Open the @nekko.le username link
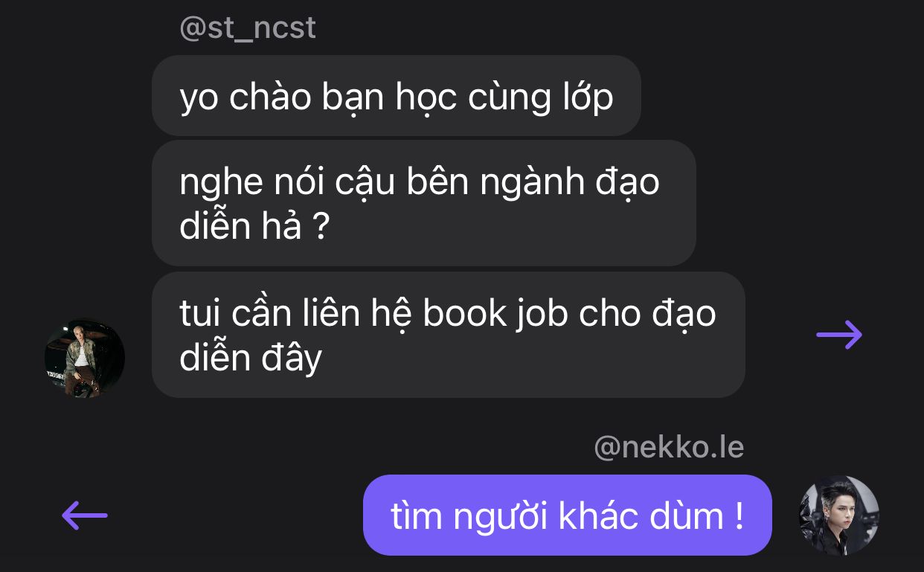 669,448
